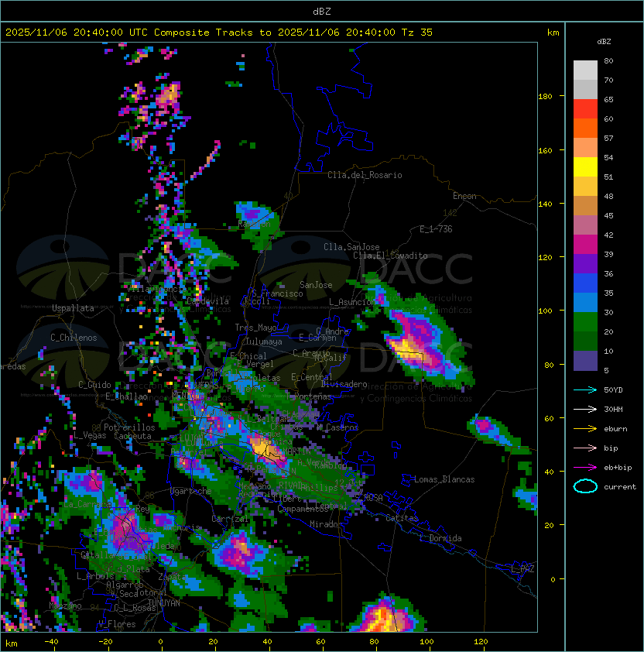Image resolution: width=644 pixels, height=652 pixels.
Task: Click the white 30HM track arrow in legend
Action: click(585, 410)
